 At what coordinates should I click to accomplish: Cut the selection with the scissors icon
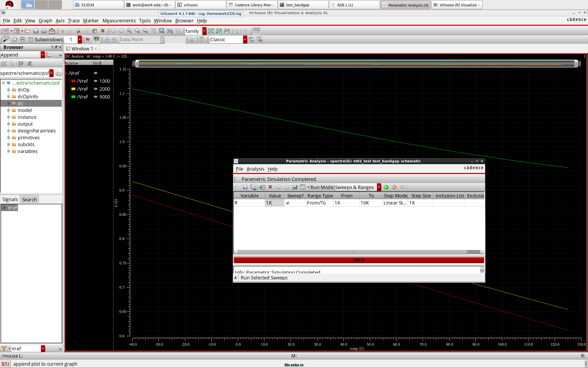click(78, 31)
